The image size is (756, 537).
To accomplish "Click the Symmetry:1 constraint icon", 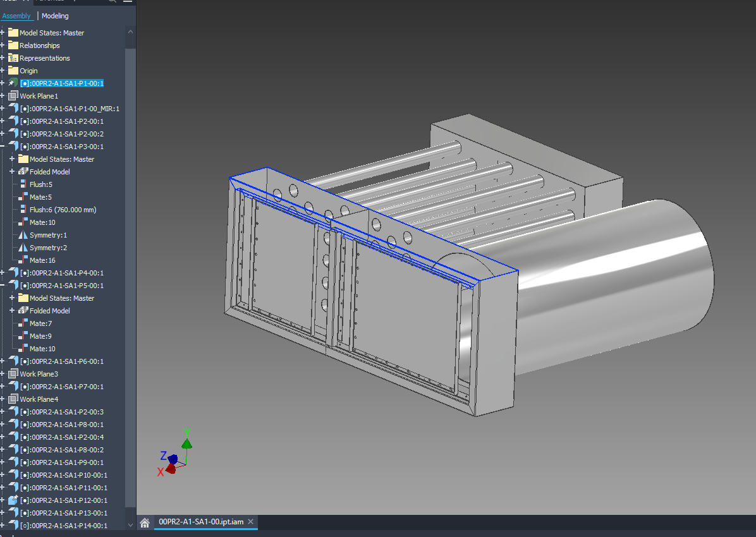I will pos(23,234).
